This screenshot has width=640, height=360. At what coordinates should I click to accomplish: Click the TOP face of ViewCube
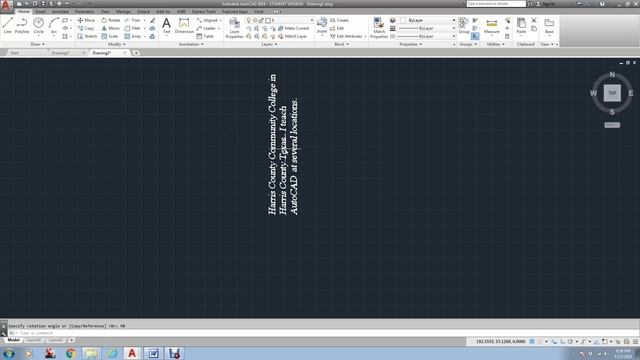click(612, 93)
